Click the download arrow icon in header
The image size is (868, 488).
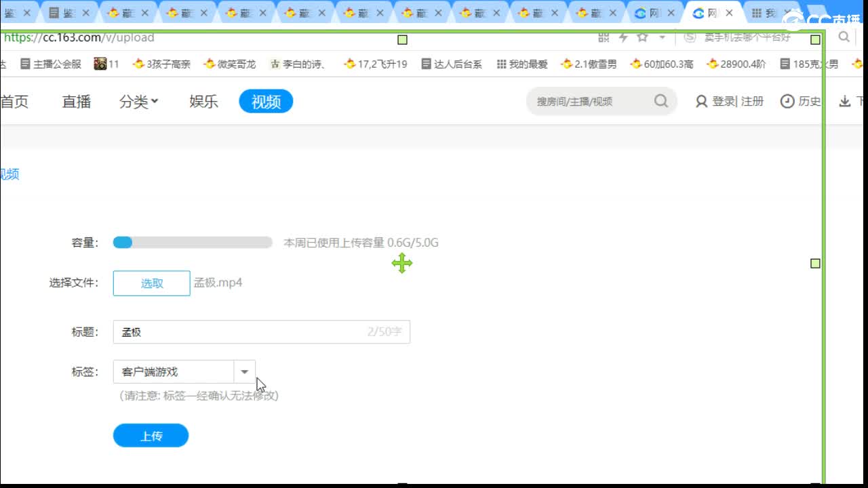[x=845, y=101]
